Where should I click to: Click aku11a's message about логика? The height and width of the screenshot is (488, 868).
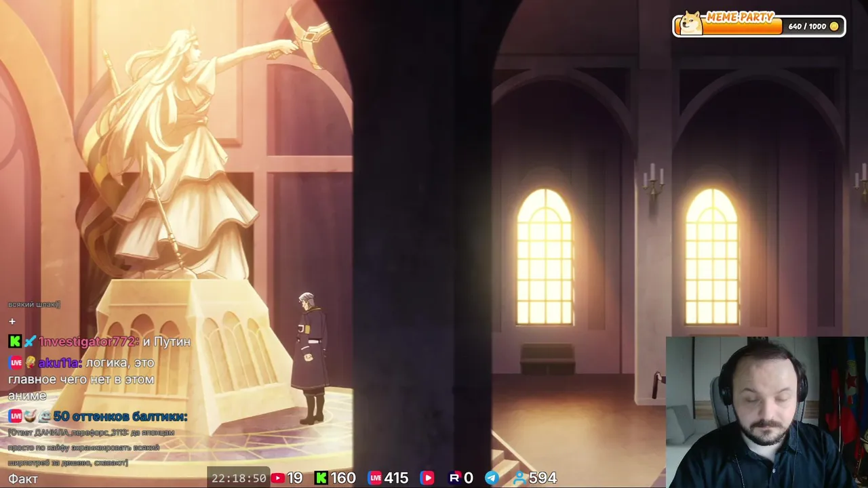pyautogui.click(x=81, y=379)
